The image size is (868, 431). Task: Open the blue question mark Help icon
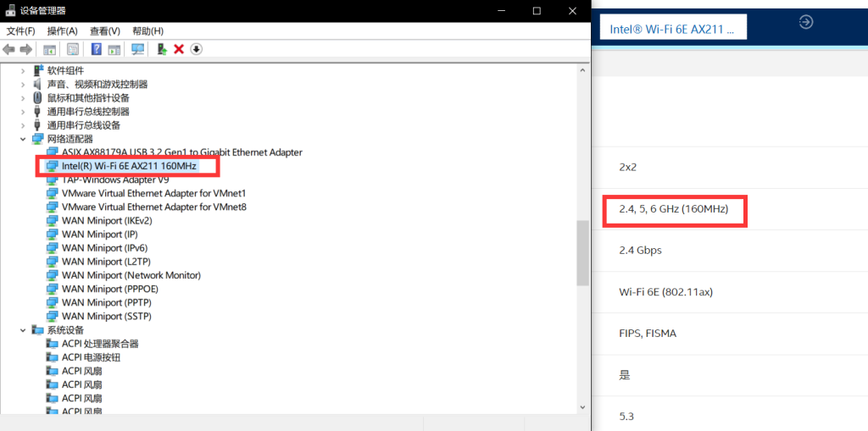tap(97, 49)
